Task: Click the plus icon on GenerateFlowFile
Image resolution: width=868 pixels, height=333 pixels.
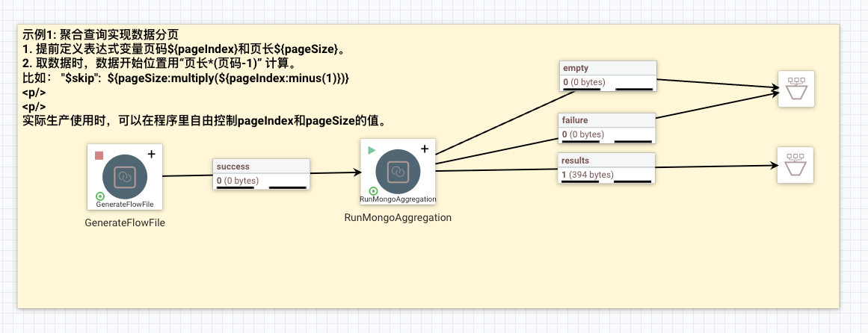Action: (x=151, y=154)
